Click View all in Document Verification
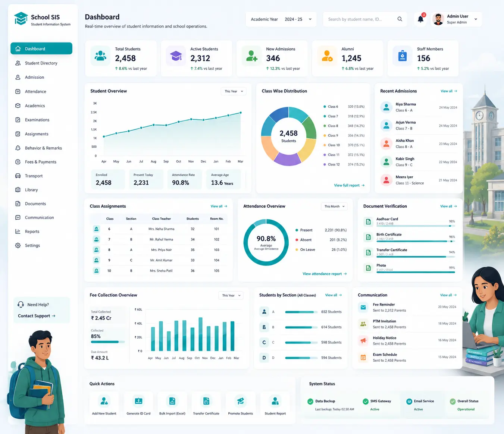Viewport: 504px width, 434px height. 448,206
